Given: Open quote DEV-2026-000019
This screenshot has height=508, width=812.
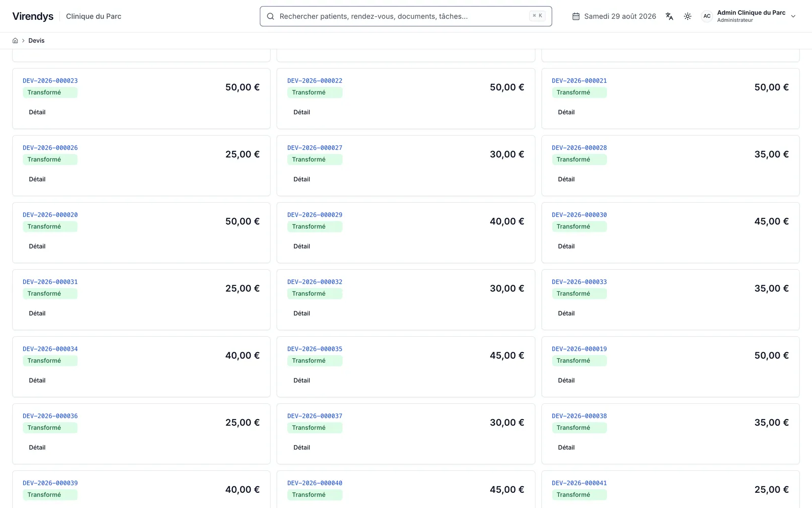Looking at the screenshot, I should pos(579,349).
